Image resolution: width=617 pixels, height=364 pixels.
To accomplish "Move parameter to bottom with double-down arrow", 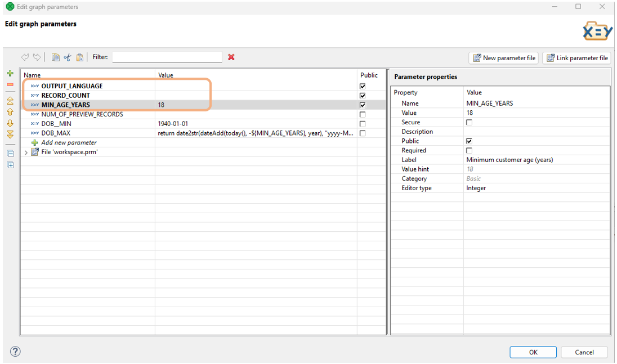I will (x=10, y=134).
